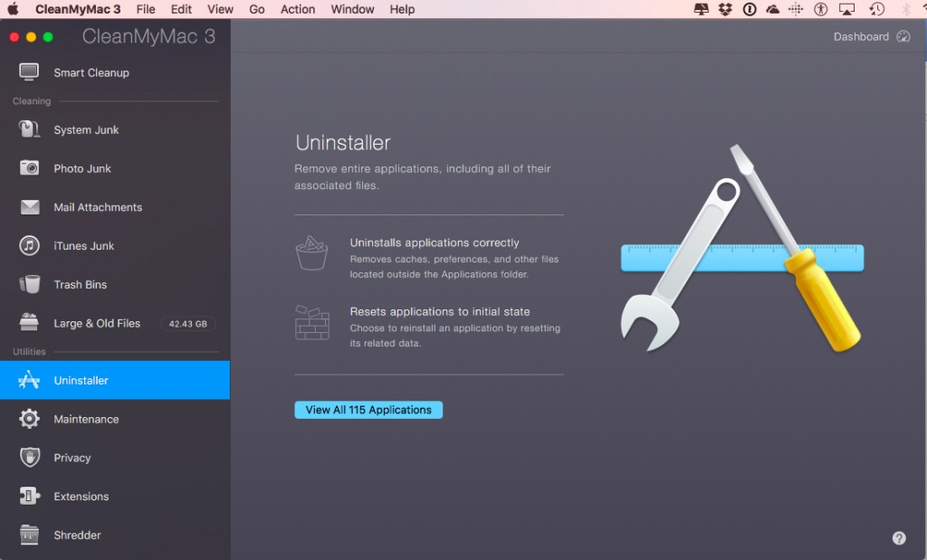Image resolution: width=927 pixels, height=560 pixels.
Task: Click the wrench and screwdriver illustration
Action: pyautogui.click(x=741, y=248)
